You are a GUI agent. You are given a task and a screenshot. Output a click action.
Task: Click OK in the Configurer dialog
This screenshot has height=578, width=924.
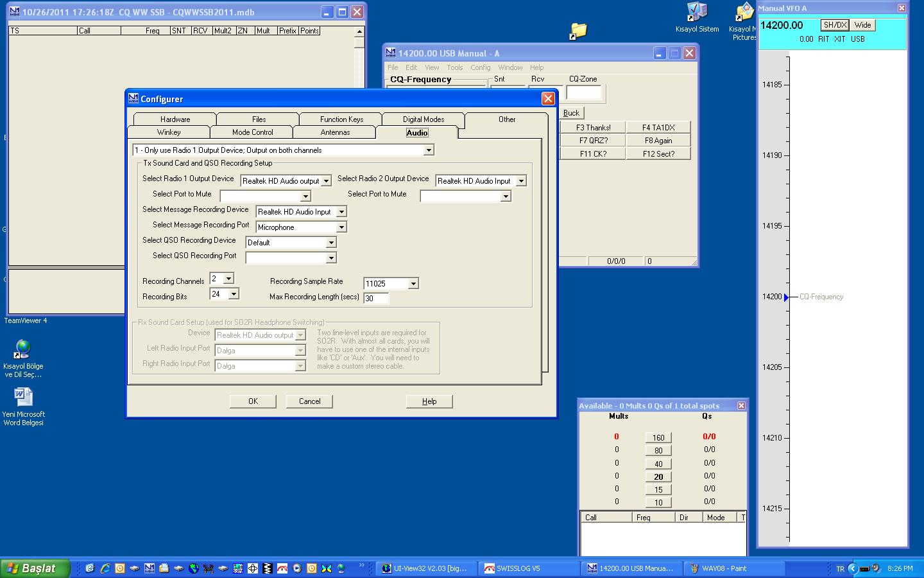pos(253,401)
